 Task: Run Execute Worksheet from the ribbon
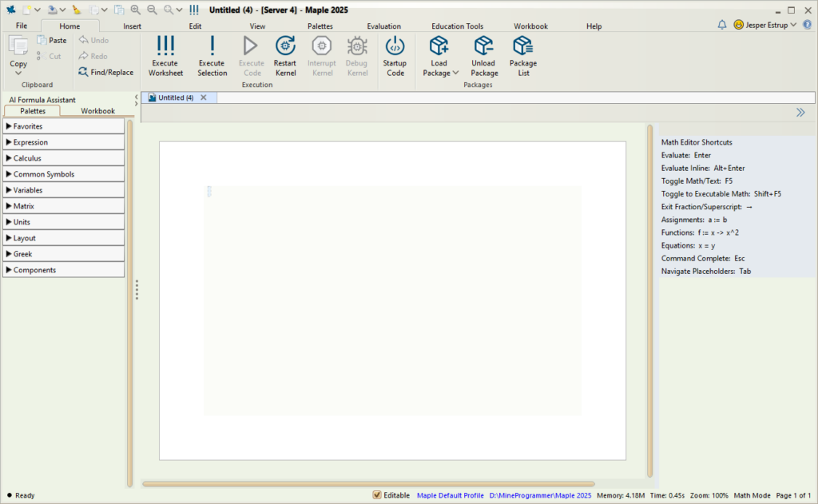pos(165,57)
